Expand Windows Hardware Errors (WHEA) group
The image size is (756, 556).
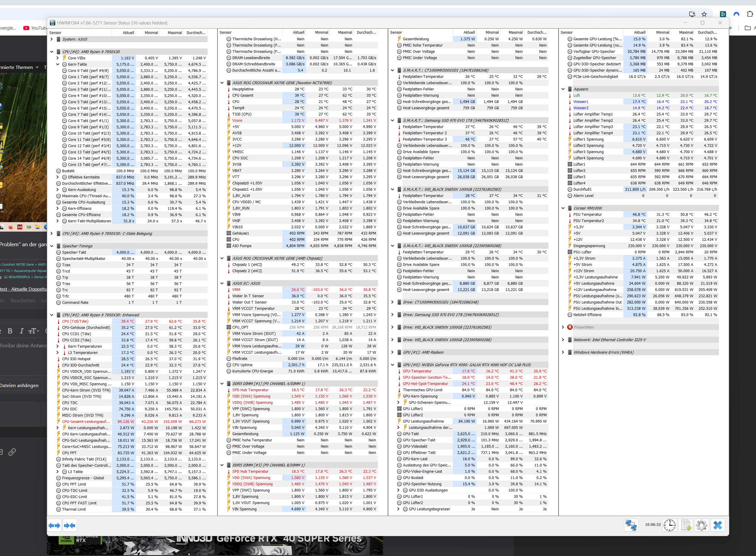(x=563, y=352)
